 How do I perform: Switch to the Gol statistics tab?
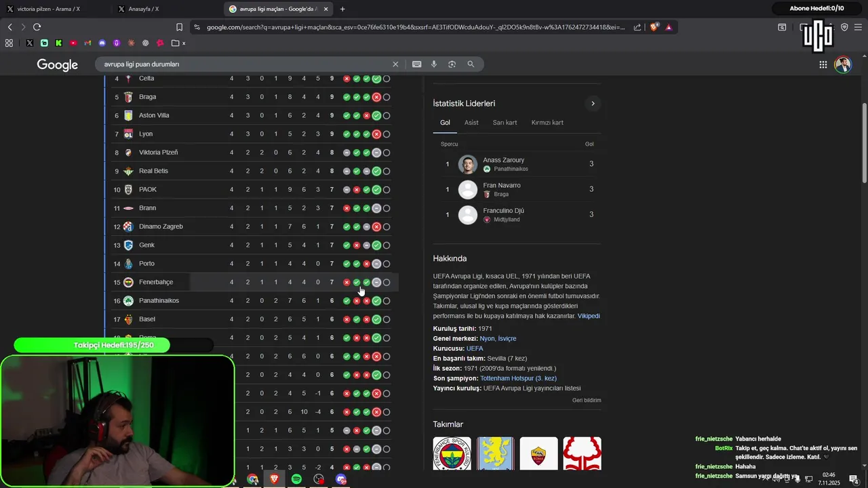tap(445, 123)
